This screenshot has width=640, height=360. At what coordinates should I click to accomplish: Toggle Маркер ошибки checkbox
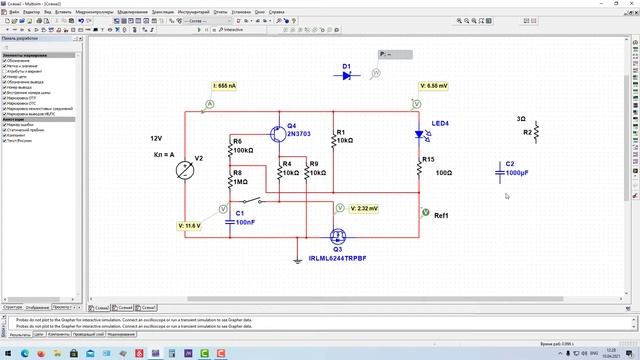(4, 124)
